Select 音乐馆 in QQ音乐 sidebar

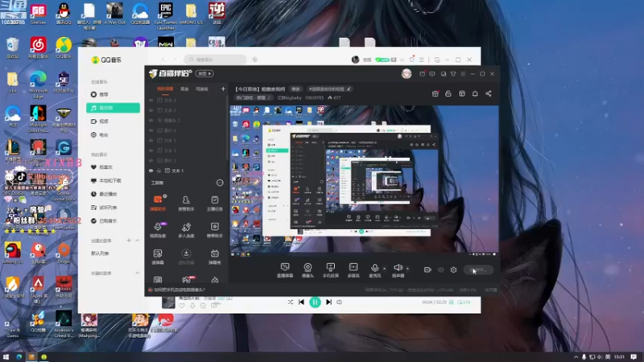pos(113,108)
